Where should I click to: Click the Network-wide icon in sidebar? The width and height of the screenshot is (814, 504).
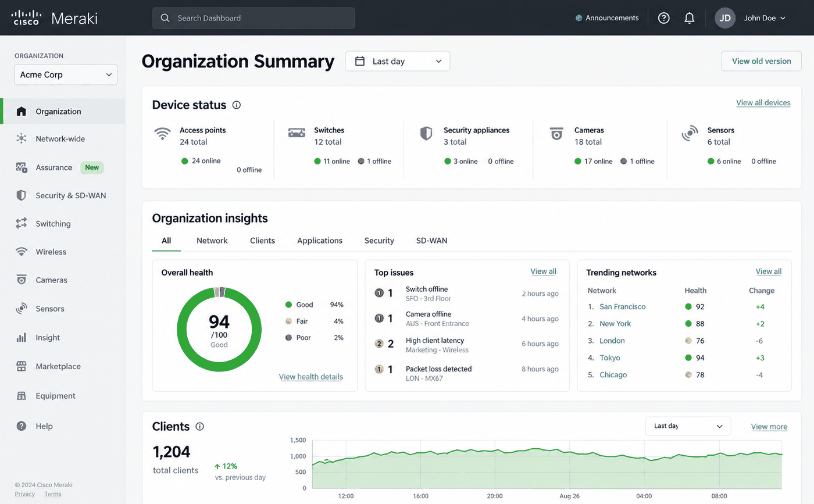pos(22,138)
